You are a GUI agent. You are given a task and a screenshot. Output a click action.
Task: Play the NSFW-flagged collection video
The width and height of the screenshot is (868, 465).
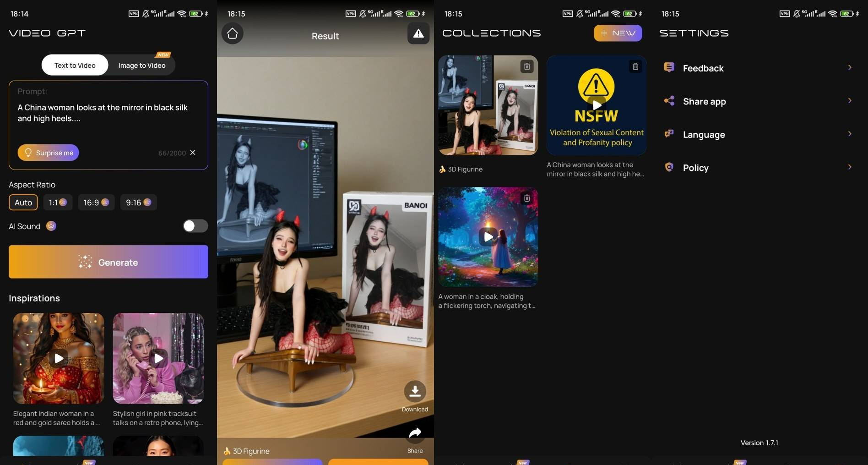click(x=597, y=105)
